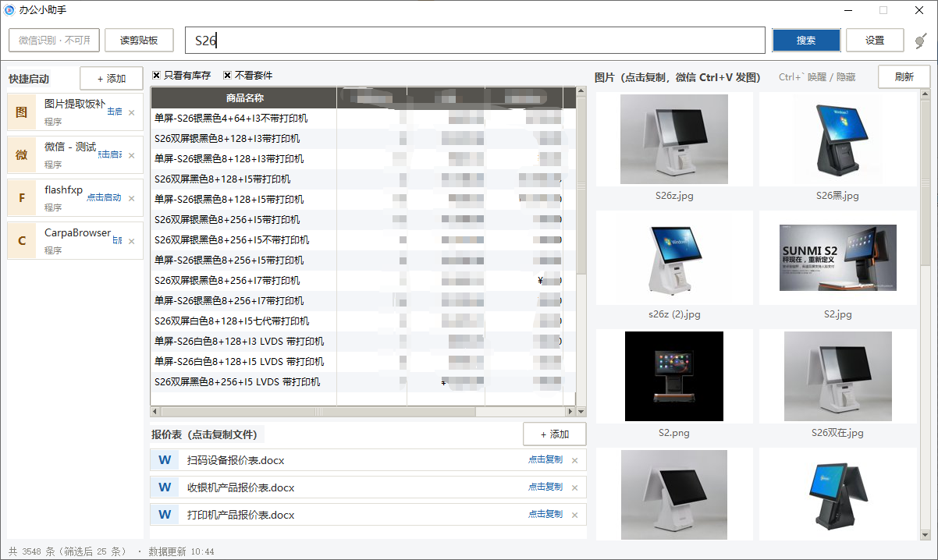The width and height of the screenshot is (938, 560).
Task: Click the C icon for CarpaBrowser
Action: [x=22, y=241]
